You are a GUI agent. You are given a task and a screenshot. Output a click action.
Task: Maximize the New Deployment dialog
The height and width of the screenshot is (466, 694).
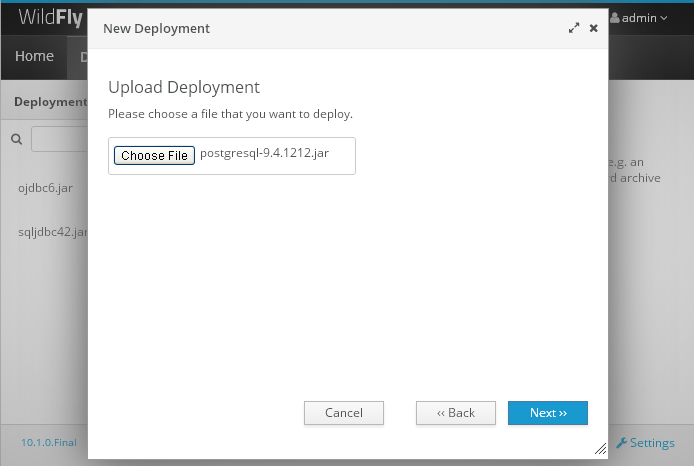(574, 28)
